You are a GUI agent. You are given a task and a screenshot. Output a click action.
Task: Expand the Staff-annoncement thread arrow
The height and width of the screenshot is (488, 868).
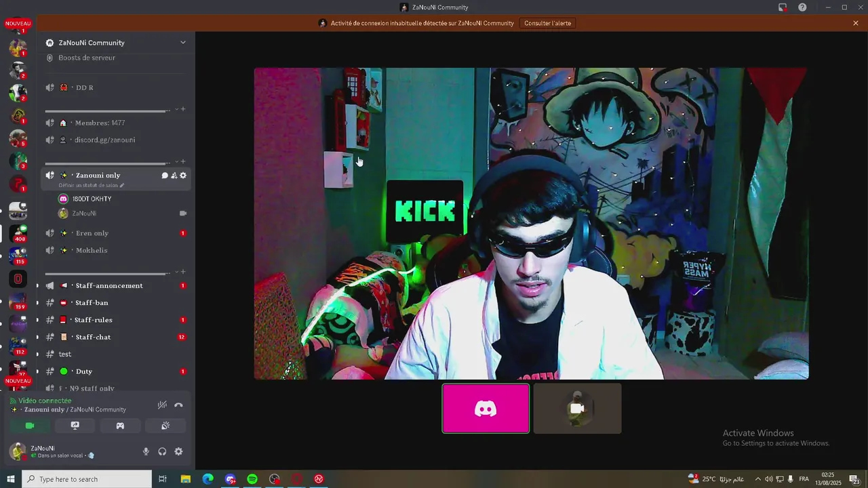pyautogui.click(x=37, y=286)
